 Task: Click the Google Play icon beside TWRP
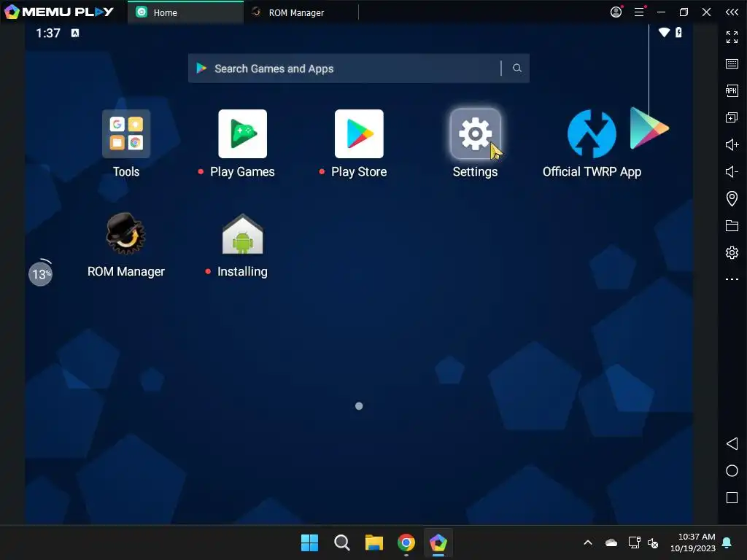(x=649, y=128)
